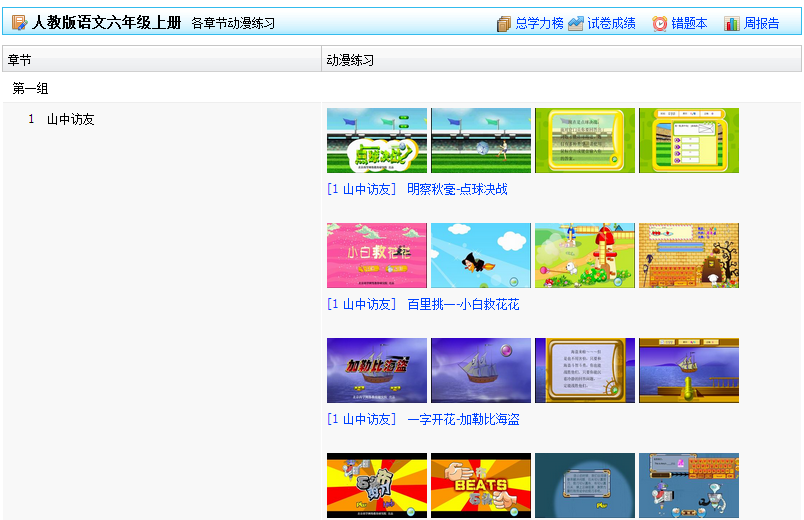Click the 点球决战 title screen thumbnail
This screenshot has height=520, width=804.
click(x=377, y=141)
